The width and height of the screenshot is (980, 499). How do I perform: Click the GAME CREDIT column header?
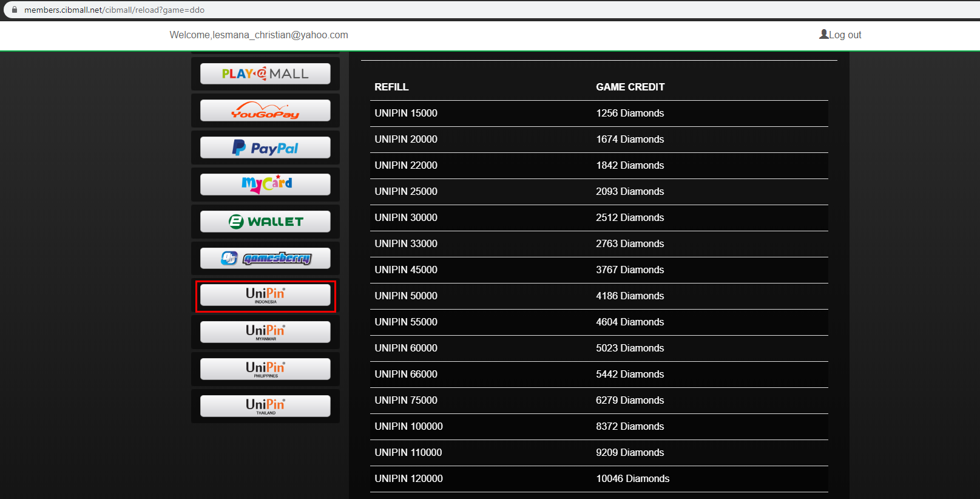click(630, 87)
